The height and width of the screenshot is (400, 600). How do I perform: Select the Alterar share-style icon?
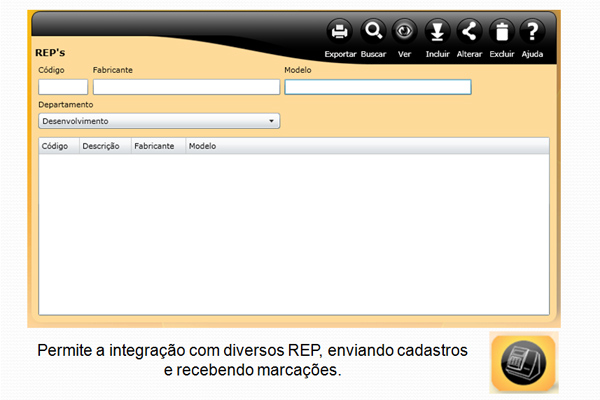[x=469, y=31]
